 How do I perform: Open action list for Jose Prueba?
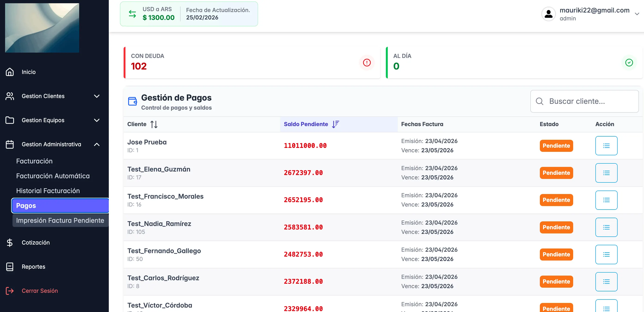(x=606, y=146)
